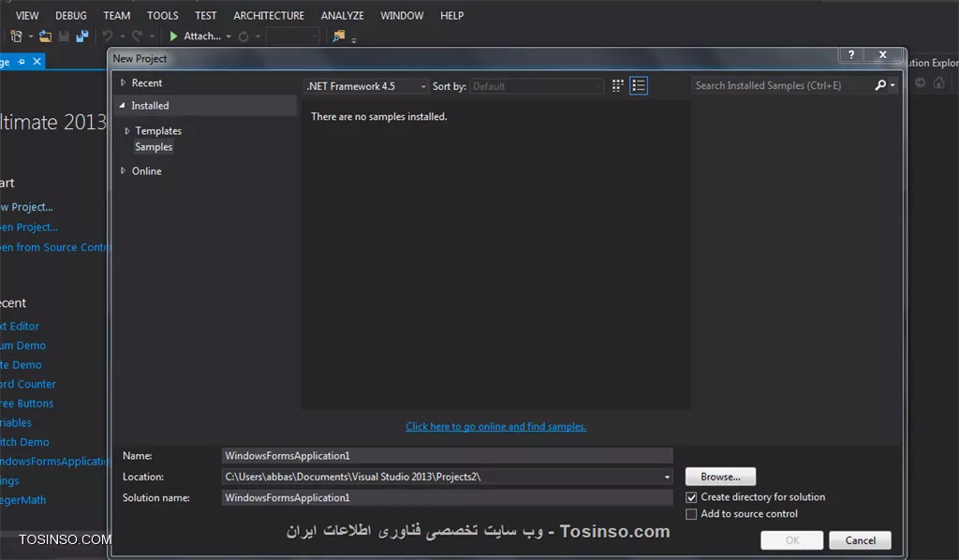959x560 pixels.
Task: Click the Search Installed Samples box
Action: coord(783,85)
